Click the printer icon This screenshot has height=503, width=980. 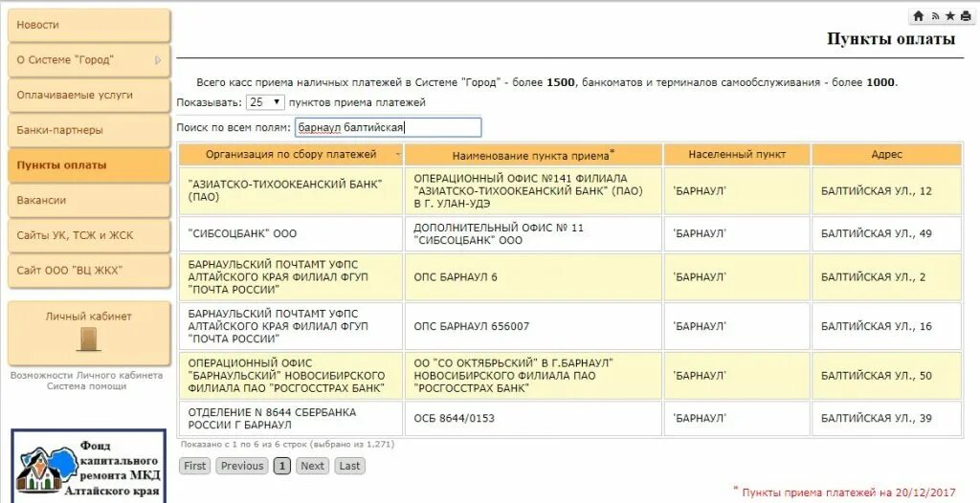(966, 16)
